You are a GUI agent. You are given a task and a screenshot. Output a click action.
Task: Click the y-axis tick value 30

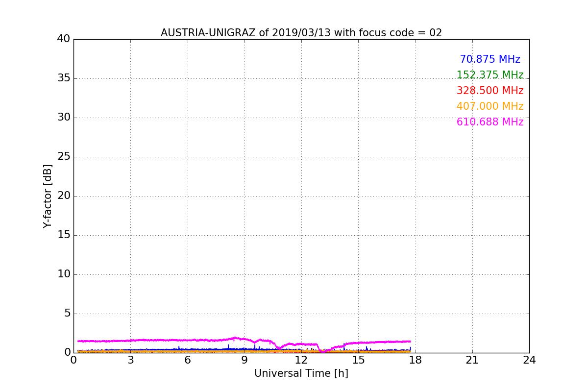point(64,117)
